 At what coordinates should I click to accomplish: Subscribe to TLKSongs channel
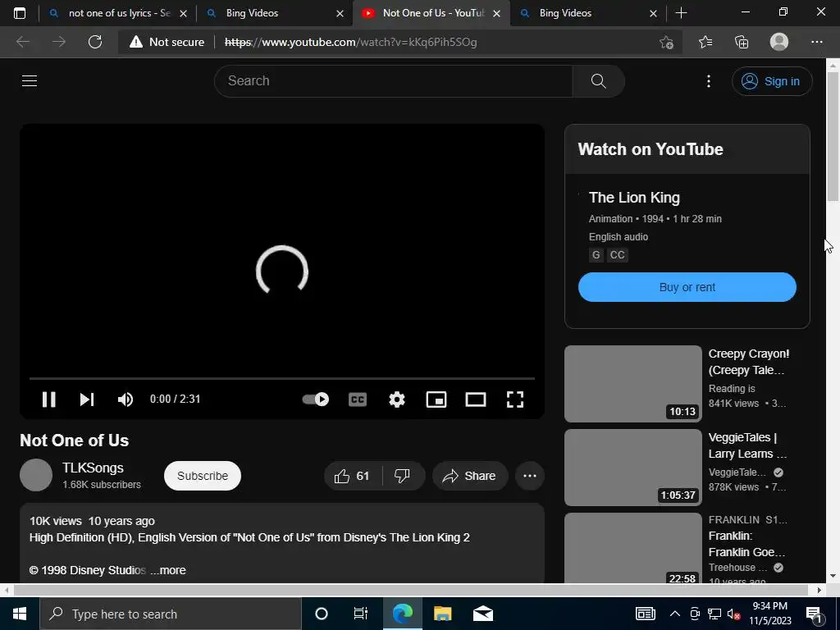203,476
